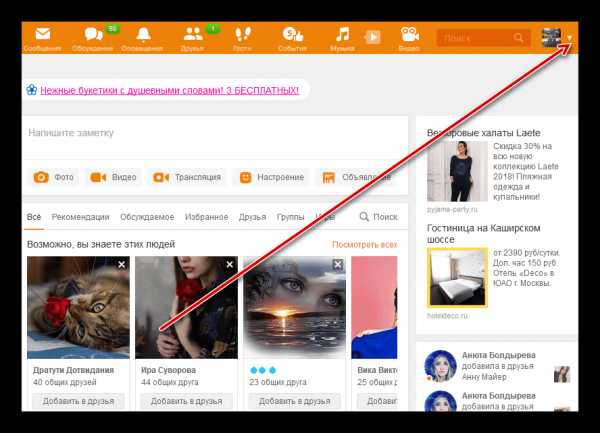Dismiss Ира Суворова friend suggestion
Viewport: 600px width, 433px height.
(x=230, y=264)
